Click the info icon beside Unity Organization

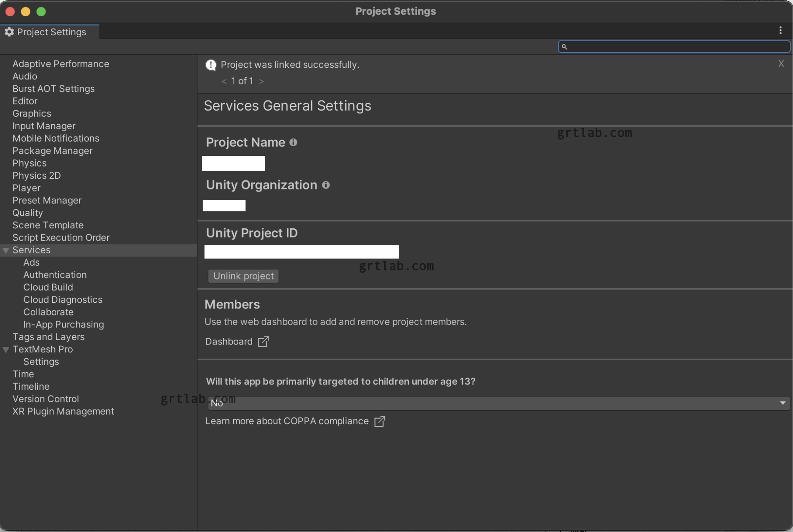[326, 185]
